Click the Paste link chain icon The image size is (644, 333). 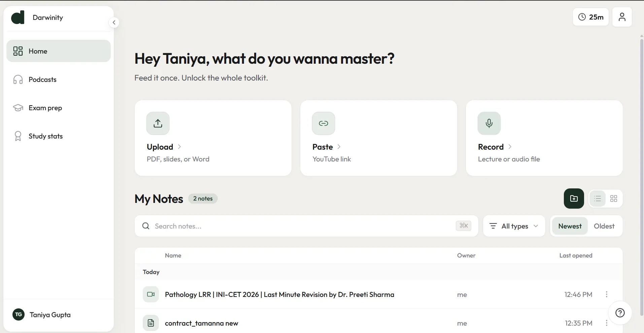point(324,123)
